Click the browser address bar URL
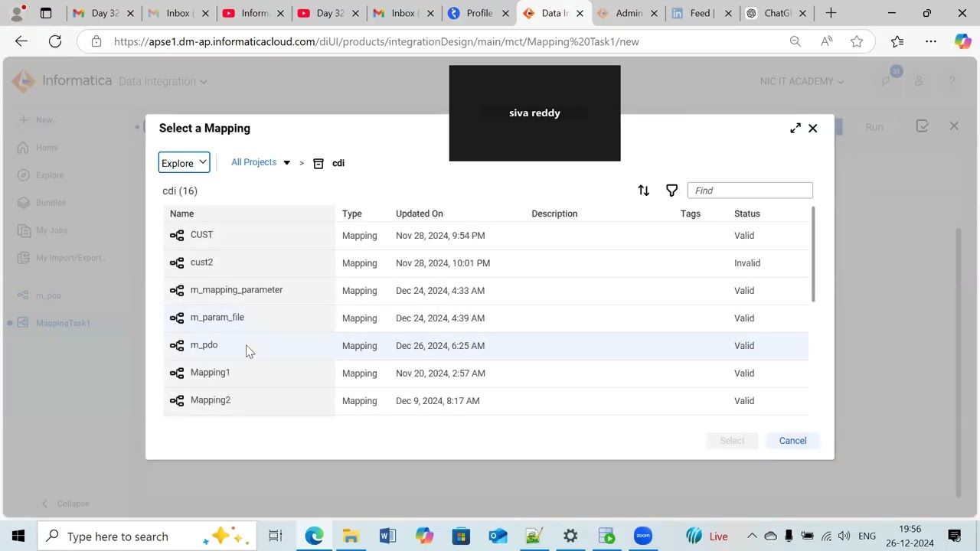Image resolution: width=980 pixels, height=551 pixels. tap(376, 41)
